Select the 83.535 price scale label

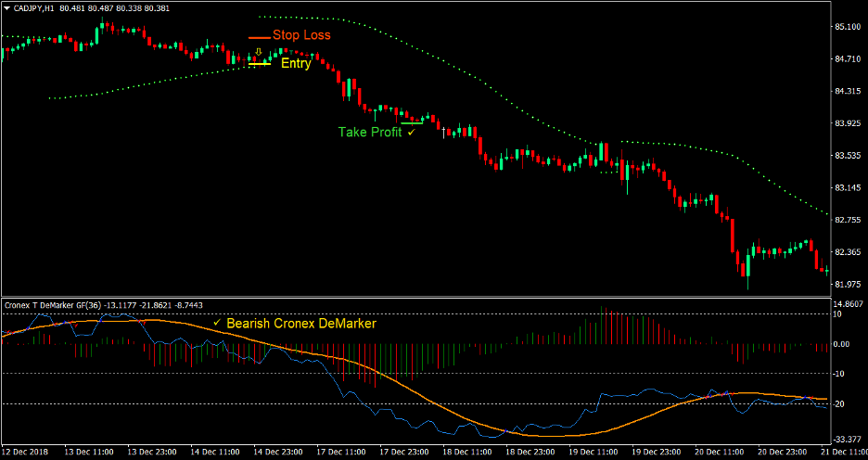848,156
